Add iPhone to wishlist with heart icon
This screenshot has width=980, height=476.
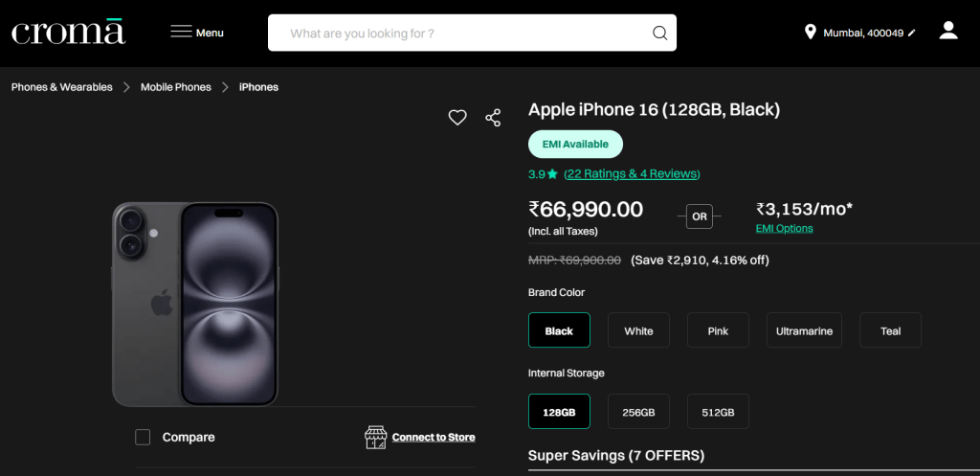coord(457,118)
